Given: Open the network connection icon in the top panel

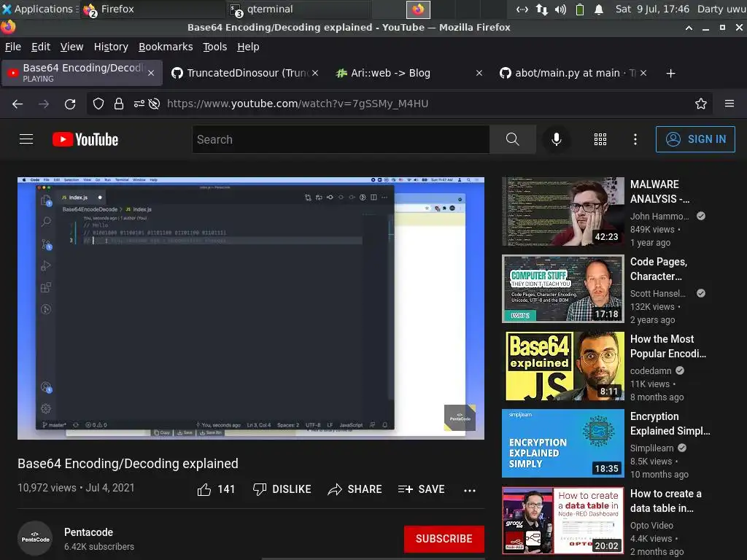Looking at the screenshot, I should [542, 9].
